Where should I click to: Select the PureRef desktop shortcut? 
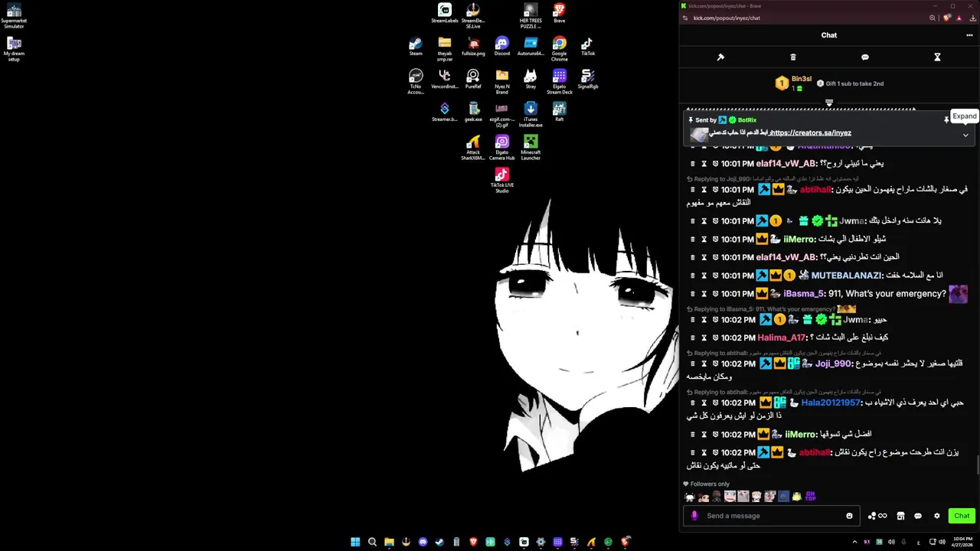[473, 80]
